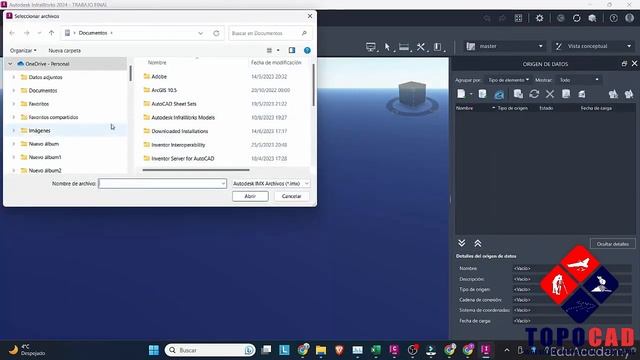Click the measure ruler tool in toolbar
Image resolution: width=640 pixels, height=360 pixels.
[404, 47]
